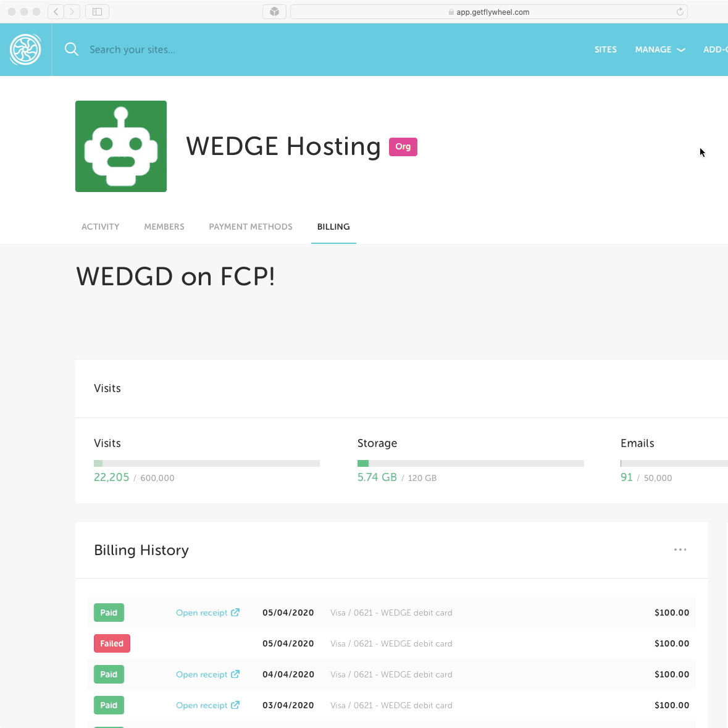
Task: Open the 04/04/2020 receipt external-link icon
Action: (235, 674)
